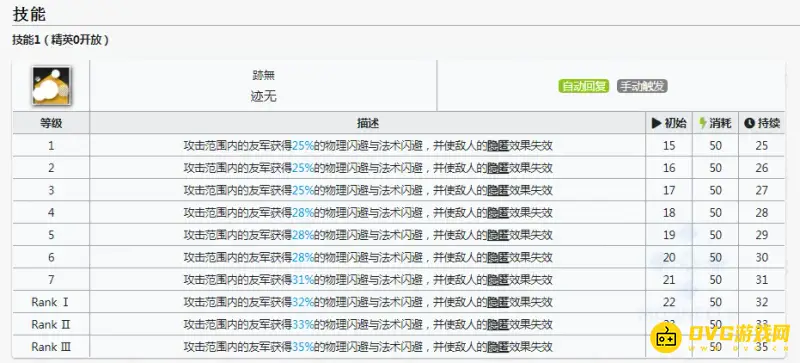Click the 消耗 value 50 in Rank Ⅰ row
Image resolution: width=800 pixels, height=363 pixels.
(715, 302)
